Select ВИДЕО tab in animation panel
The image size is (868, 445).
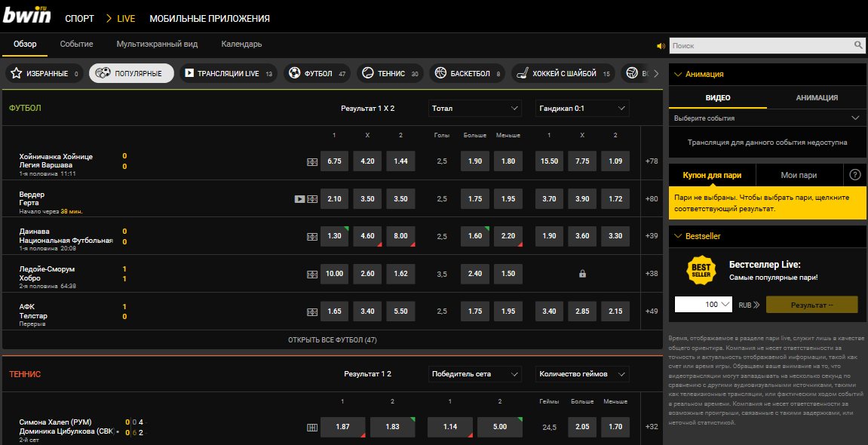point(718,97)
